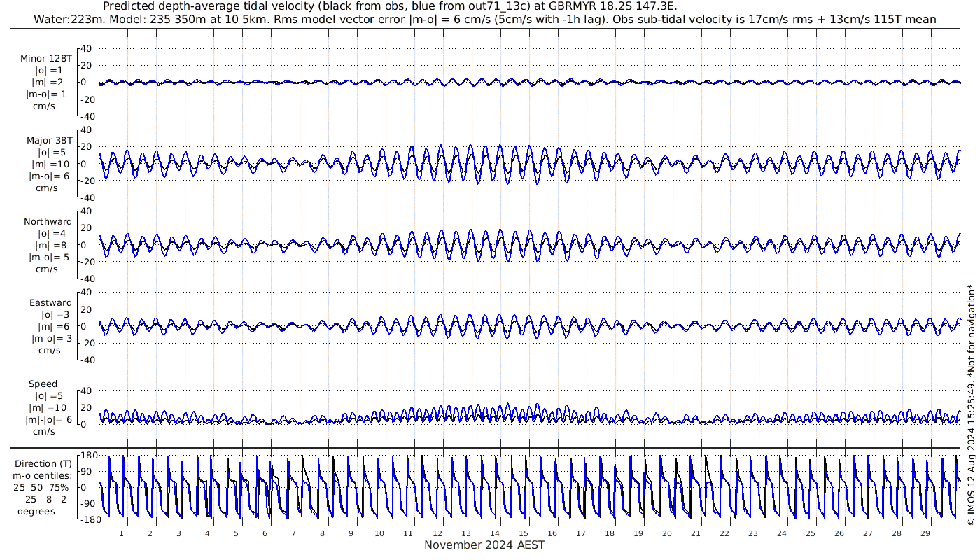Image resolution: width=980 pixels, height=560 pixels.
Task: Select the 'Major 38T' panel label
Action: coord(50,140)
